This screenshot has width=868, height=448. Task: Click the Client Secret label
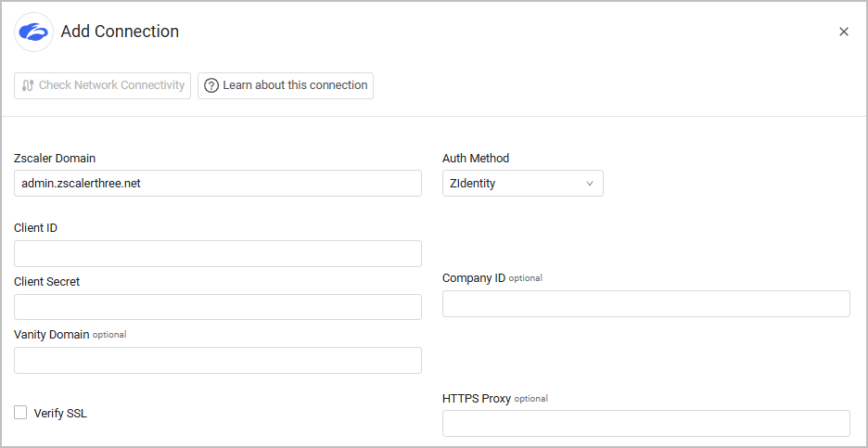coord(47,282)
